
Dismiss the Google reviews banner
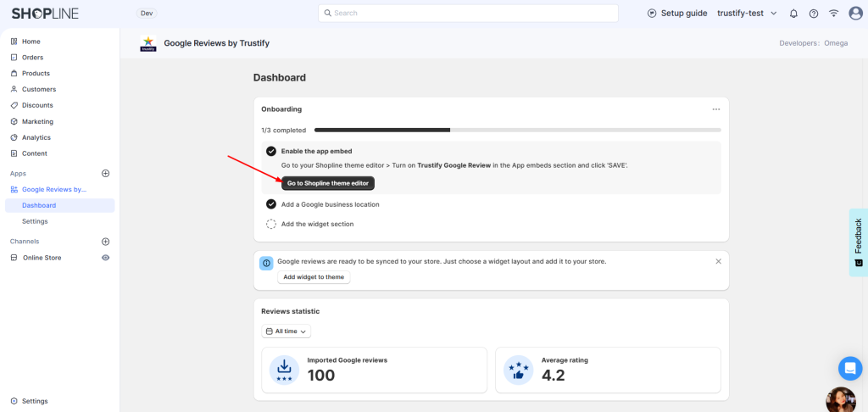click(719, 261)
